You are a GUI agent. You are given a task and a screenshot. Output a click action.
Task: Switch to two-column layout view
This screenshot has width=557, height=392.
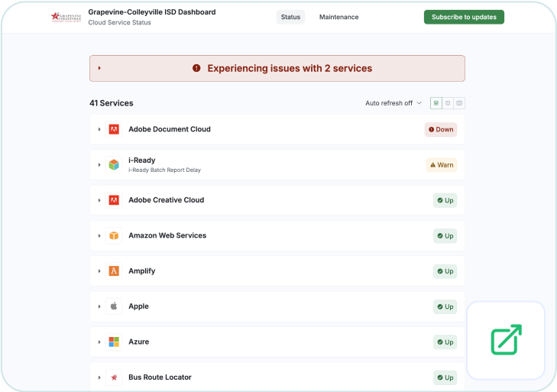448,103
